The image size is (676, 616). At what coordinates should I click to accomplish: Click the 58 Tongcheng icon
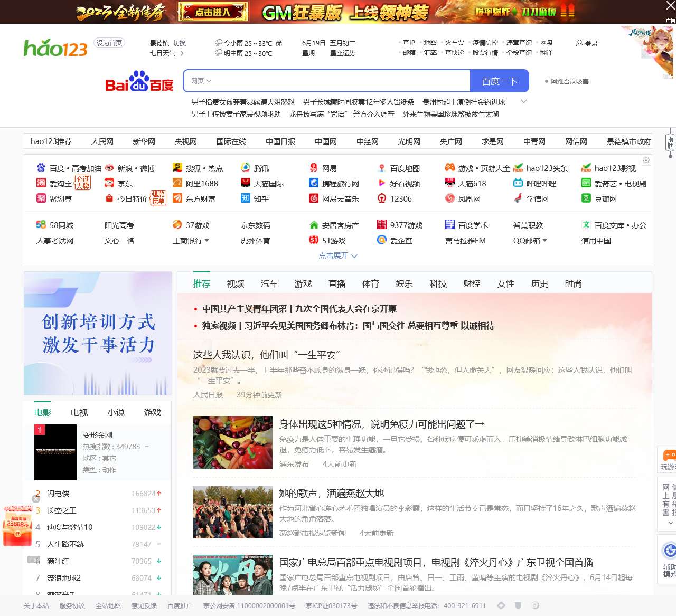[41, 225]
